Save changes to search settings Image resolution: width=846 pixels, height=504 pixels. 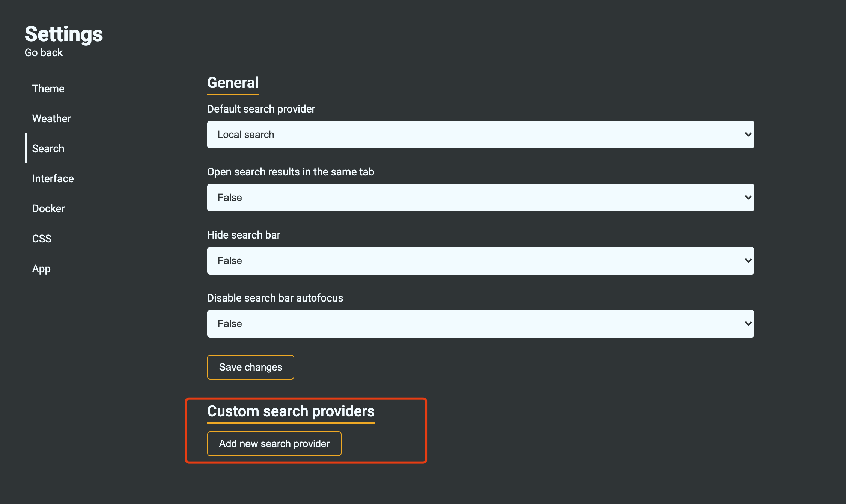(250, 367)
